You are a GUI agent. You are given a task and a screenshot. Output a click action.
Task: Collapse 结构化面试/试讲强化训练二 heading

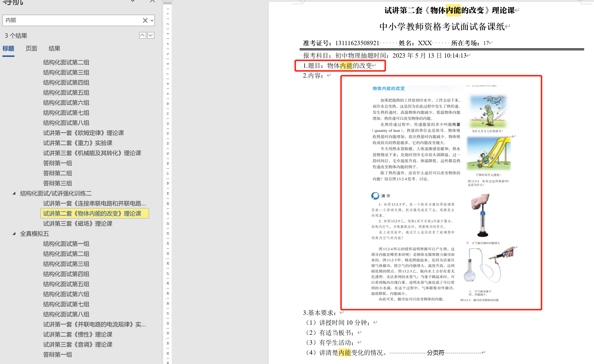[14, 193]
